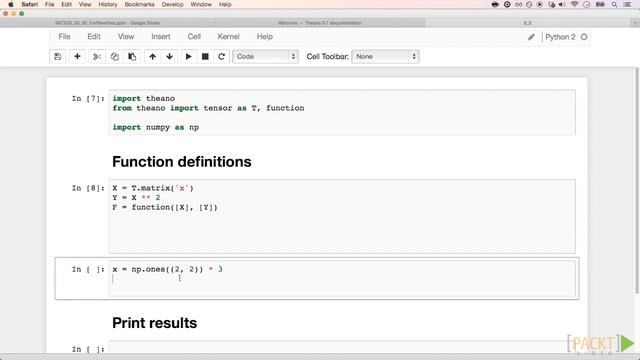Click the In [8]: prompt label
The width and height of the screenshot is (640, 360).
[88, 188]
